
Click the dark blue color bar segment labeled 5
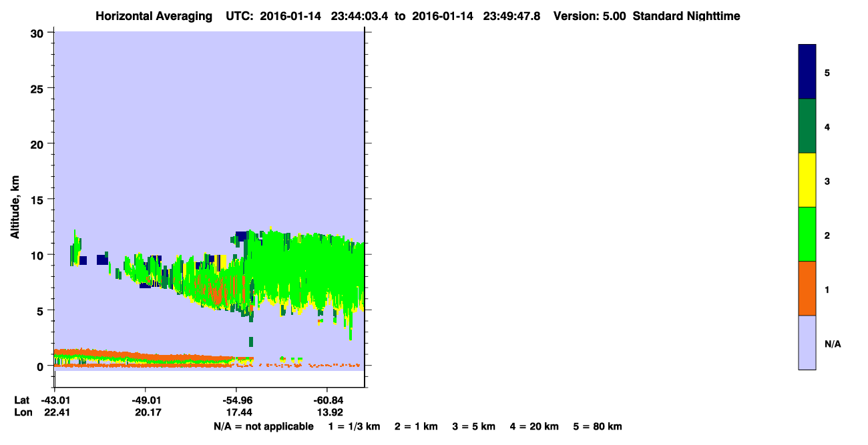[807, 71]
